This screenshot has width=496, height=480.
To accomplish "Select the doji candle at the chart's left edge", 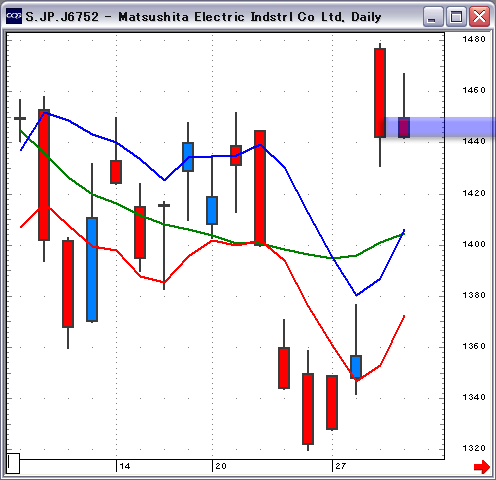I will pos(20,118).
